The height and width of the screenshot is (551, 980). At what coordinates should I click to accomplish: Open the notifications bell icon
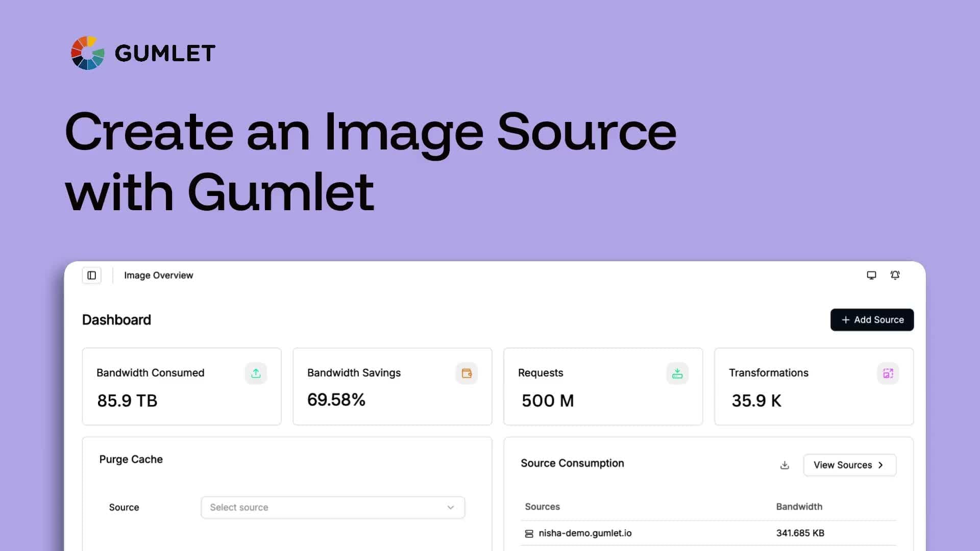tap(895, 275)
